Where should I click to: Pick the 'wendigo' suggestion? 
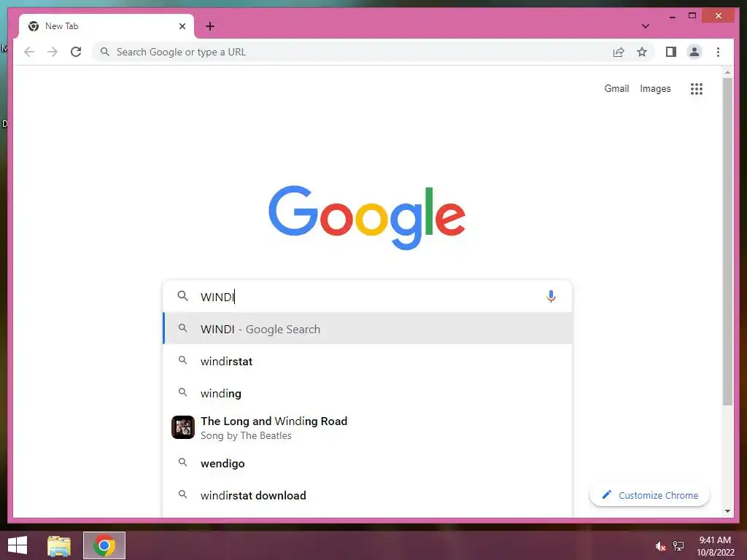click(x=367, y=463)
